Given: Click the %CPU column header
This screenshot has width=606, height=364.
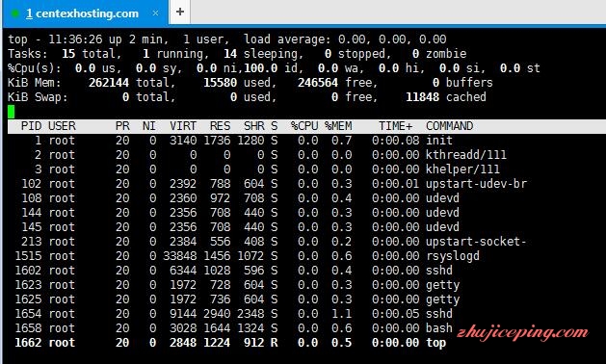Looking at the screenshot, I should pyautogui.click(x=304, y=126).
